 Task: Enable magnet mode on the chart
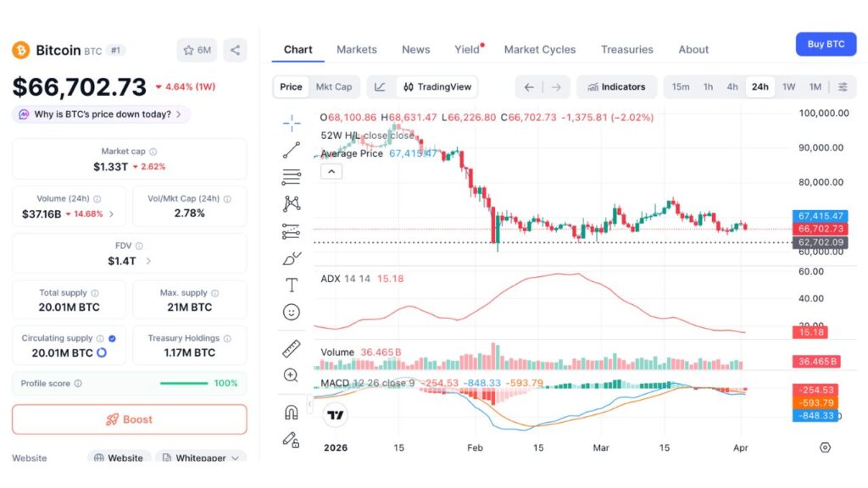coord(291,411)
